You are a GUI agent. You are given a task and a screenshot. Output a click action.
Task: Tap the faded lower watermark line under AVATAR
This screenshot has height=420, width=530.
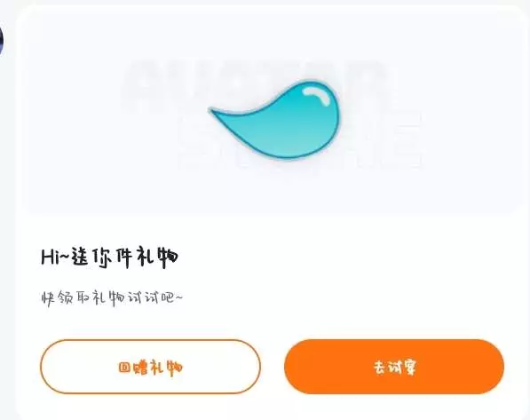(300, 141)
